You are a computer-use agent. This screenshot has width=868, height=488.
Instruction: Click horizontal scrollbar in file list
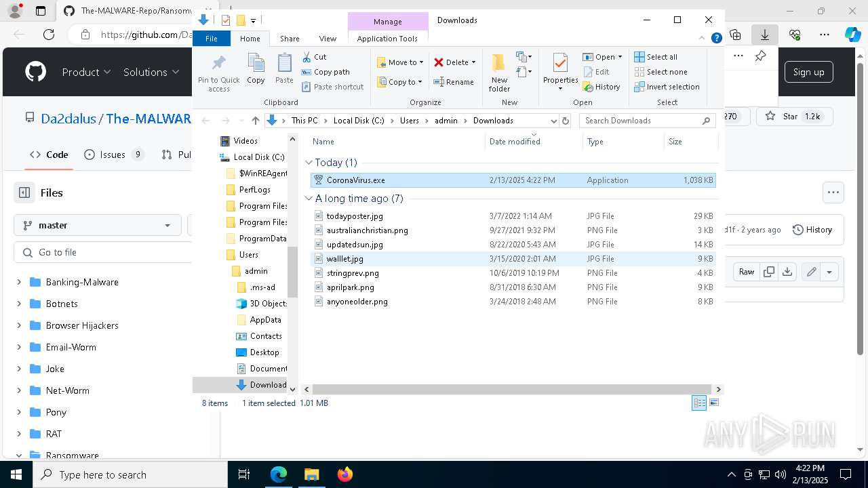pos(513,390)
